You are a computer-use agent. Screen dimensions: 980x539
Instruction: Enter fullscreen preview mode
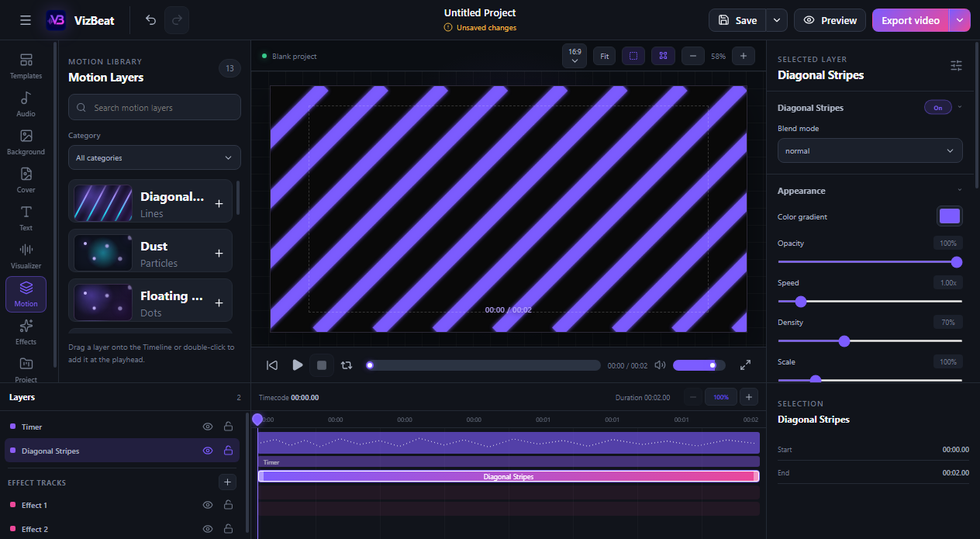tap(745, 365)
